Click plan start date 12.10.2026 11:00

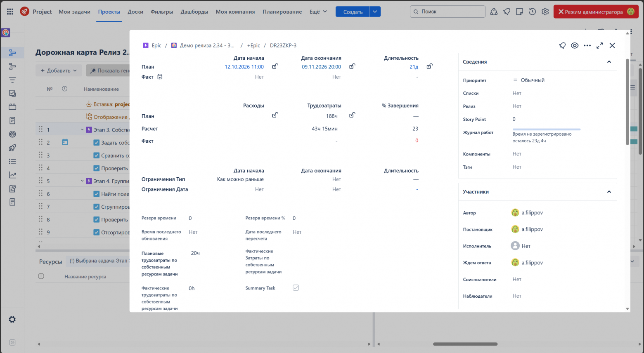coord(244,67)
